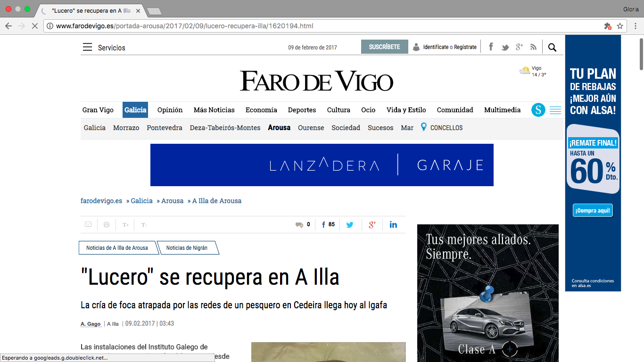Open the Gran Vigo section
This screenshot has width=644, height=362.
[x=98, y=110]
